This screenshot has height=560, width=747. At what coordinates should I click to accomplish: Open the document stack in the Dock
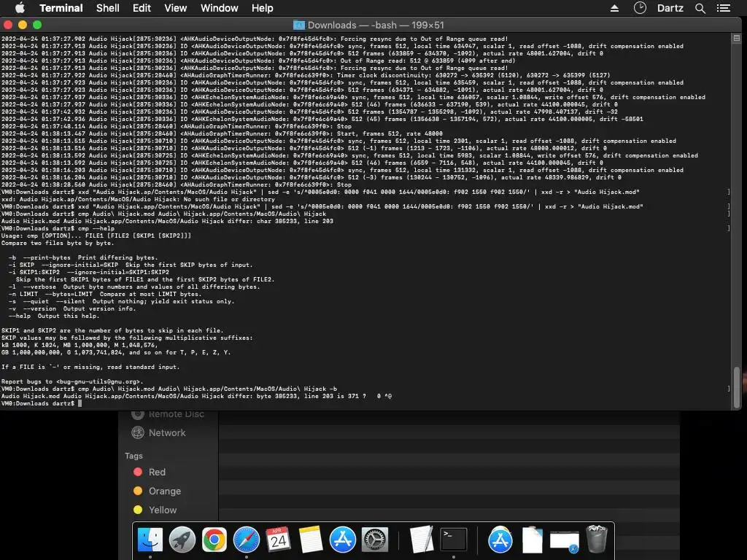tap(532, 540)
